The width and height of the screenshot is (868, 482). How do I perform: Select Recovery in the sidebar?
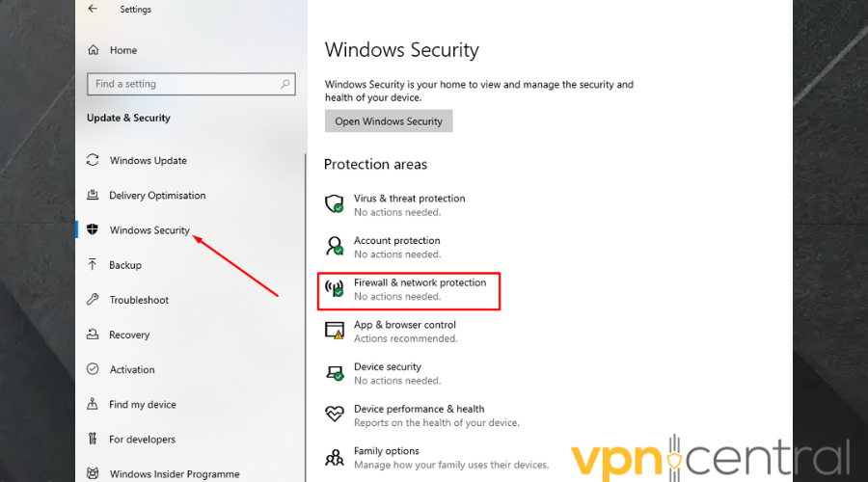pyautogui.click(x=129, y=335)
